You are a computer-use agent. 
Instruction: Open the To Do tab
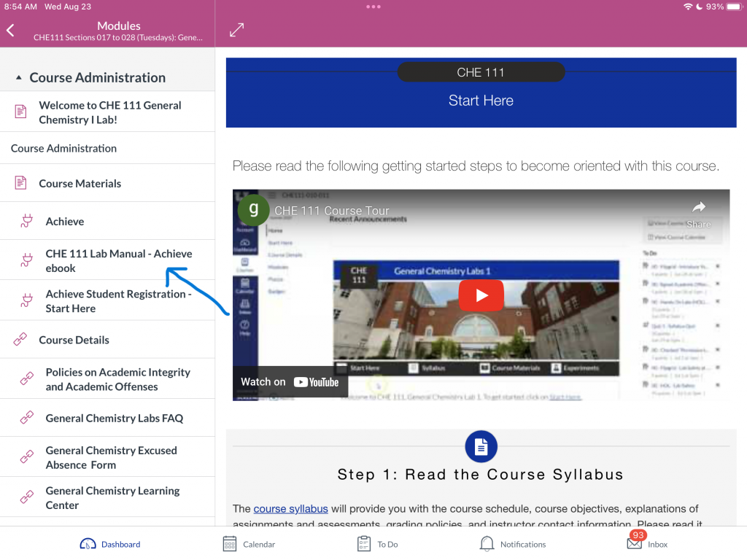tap(377, 544)
